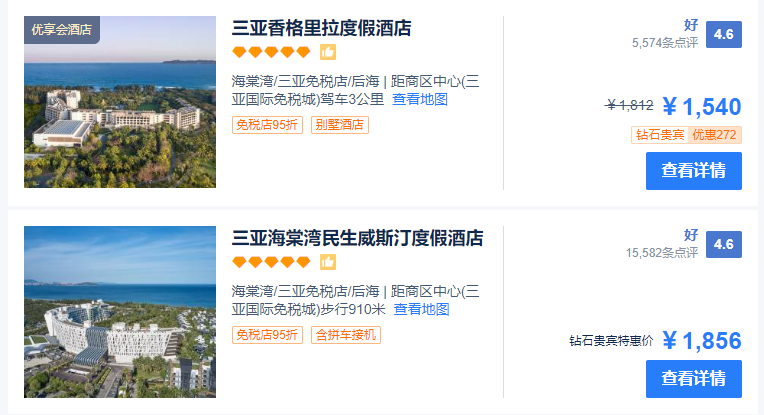Screen dimensions: 764x415
Task: Select the 含拼车接机 tag
Action: click(x=346, y=335)
